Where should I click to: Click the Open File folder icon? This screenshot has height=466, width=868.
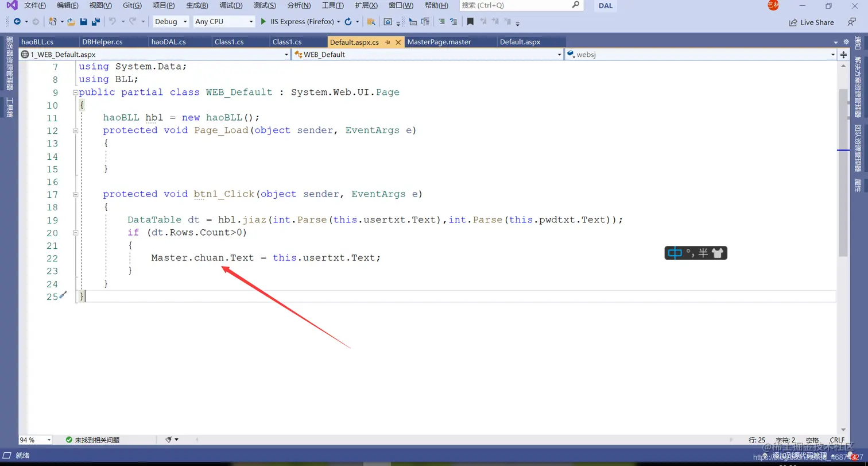(71, 22)
